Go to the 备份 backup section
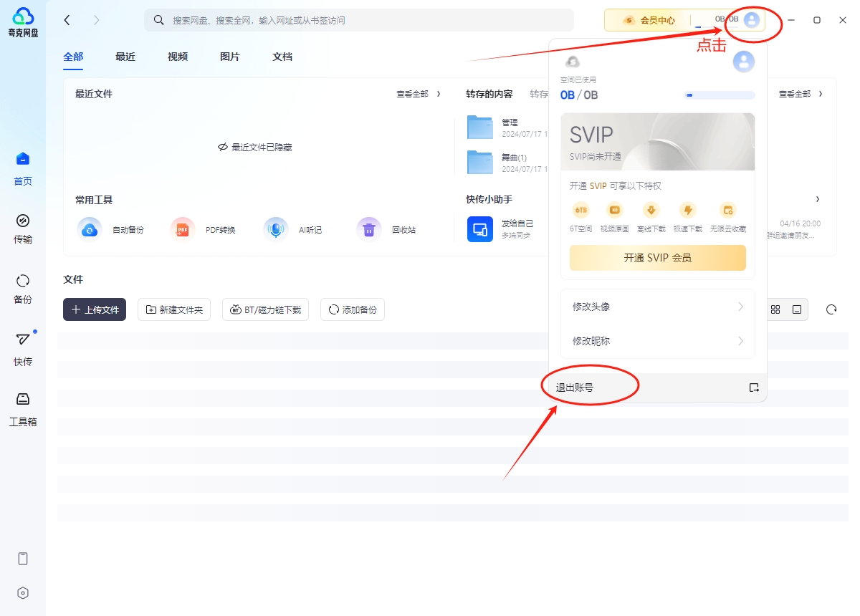 point(23,289)
